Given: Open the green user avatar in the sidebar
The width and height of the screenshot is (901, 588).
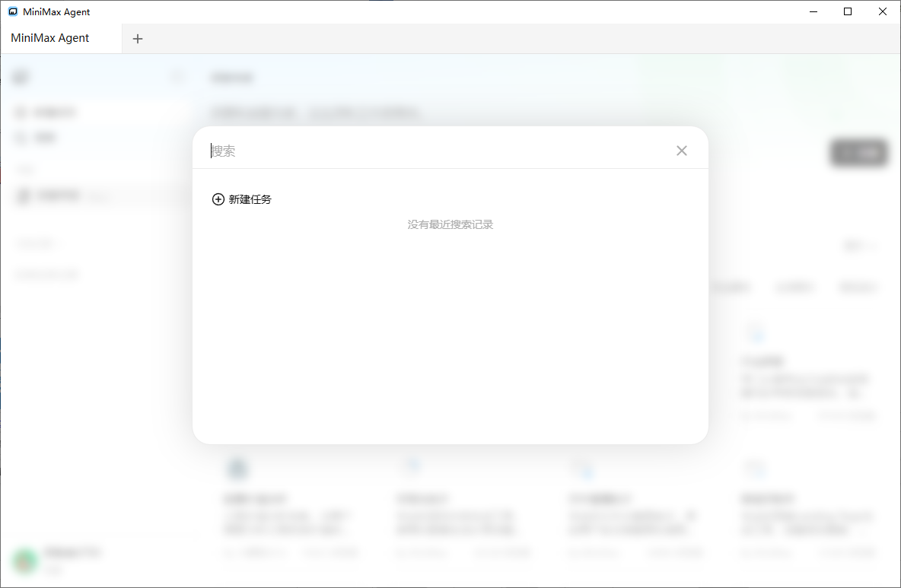Looking at the screenshot, I should click(x=25, y=560).
